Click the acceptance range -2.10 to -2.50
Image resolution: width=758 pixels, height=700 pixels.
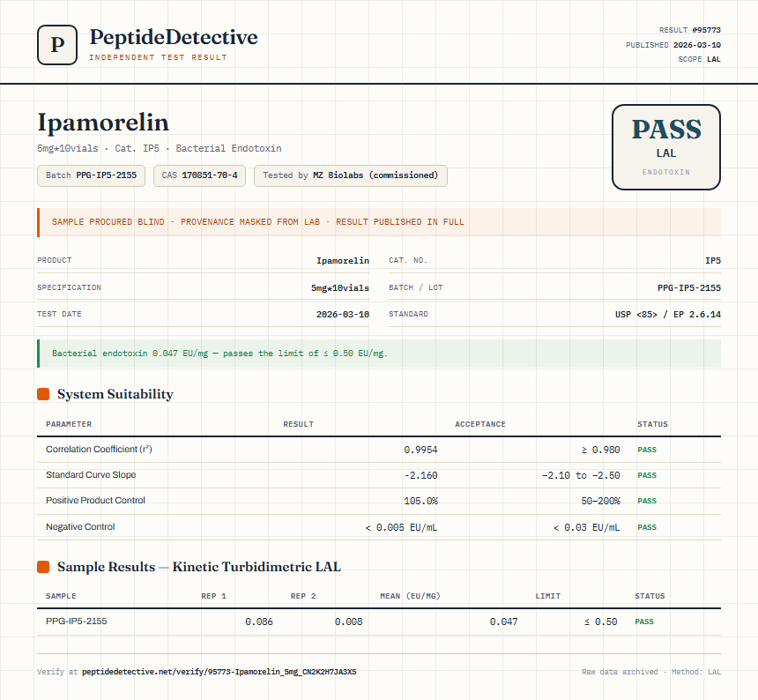(581, 475)
